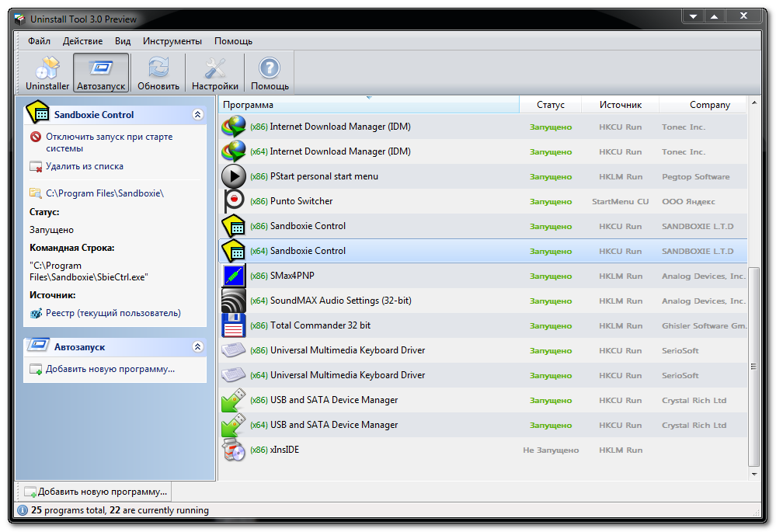776x532 pixels.
Task: Open Настройки settings from the toolbar
Action: click(215, 74)
